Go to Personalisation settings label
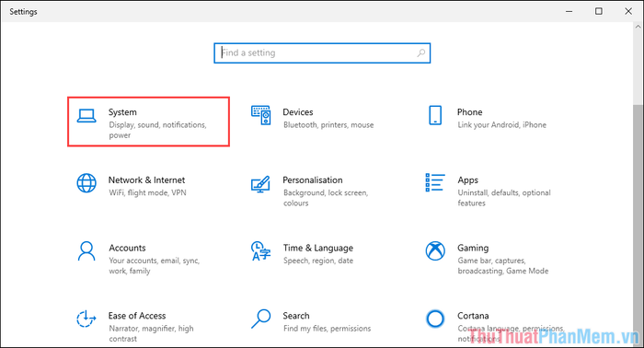This screenshot has height=348, width=644. coord(313,180)
